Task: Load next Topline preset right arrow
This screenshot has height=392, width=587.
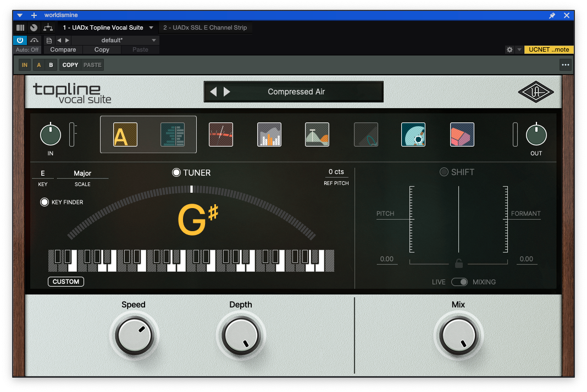Action: 226,92
